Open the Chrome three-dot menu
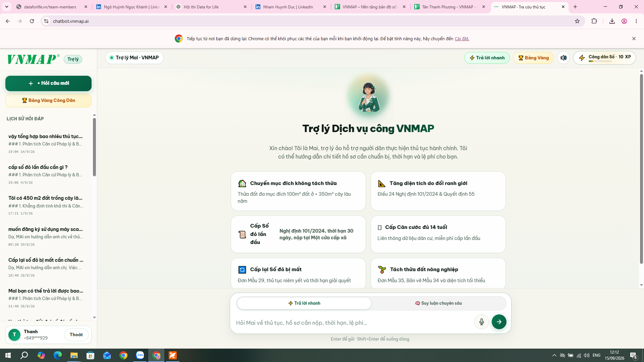Viewport: 644px width, 362px height. (636, 21)
